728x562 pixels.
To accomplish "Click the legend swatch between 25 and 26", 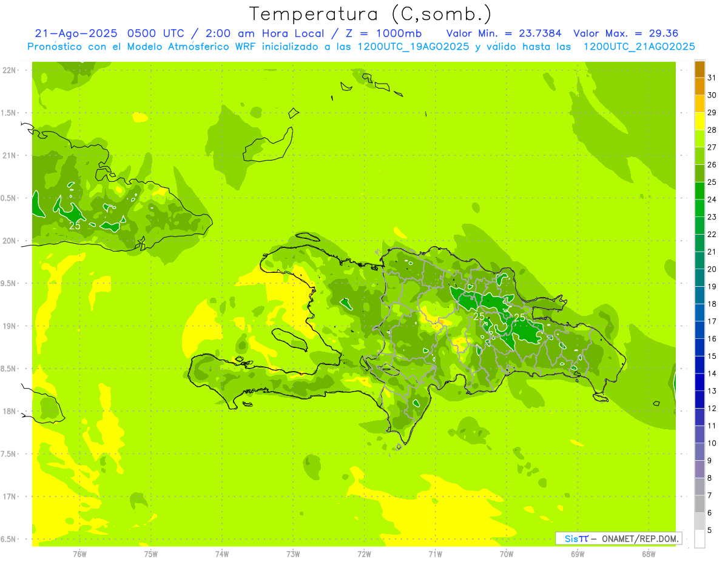I will (x=699, y=173).
